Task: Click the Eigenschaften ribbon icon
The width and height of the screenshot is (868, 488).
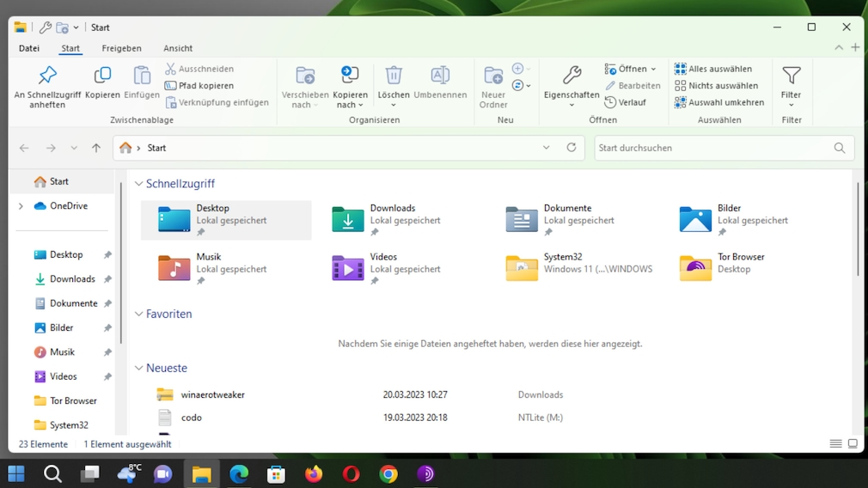Action: (x=572, y=76)
